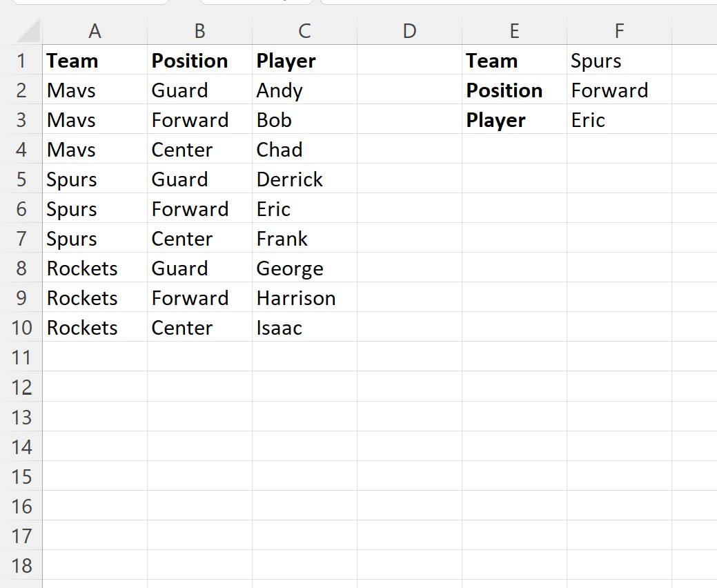Click cell F3 showing Eric
Screen dimensions: 717x588
(619, 120)
